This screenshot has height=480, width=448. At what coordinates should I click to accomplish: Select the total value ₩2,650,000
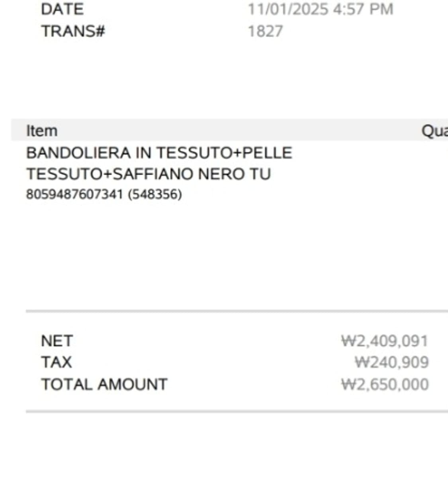point(385,384)
